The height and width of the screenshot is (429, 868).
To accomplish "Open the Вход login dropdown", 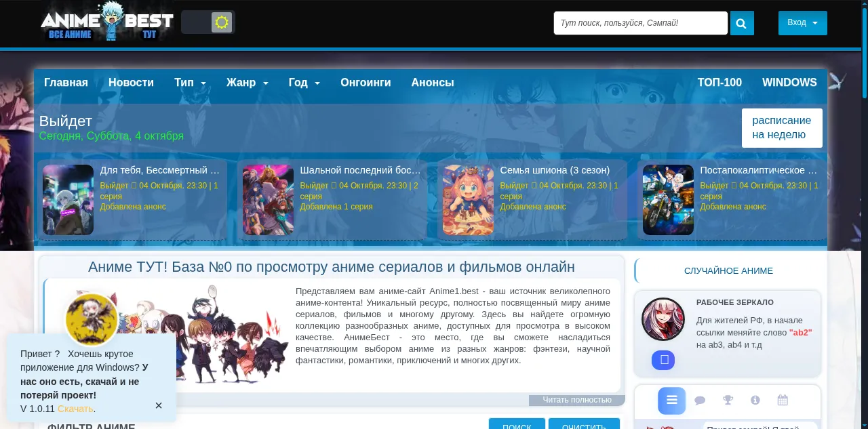I will click(802, 23).
